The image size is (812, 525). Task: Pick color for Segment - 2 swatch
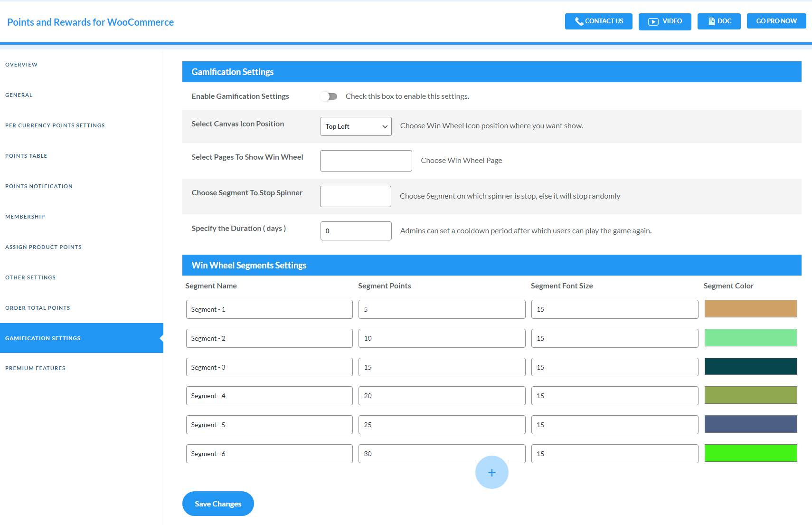[751, 337]
